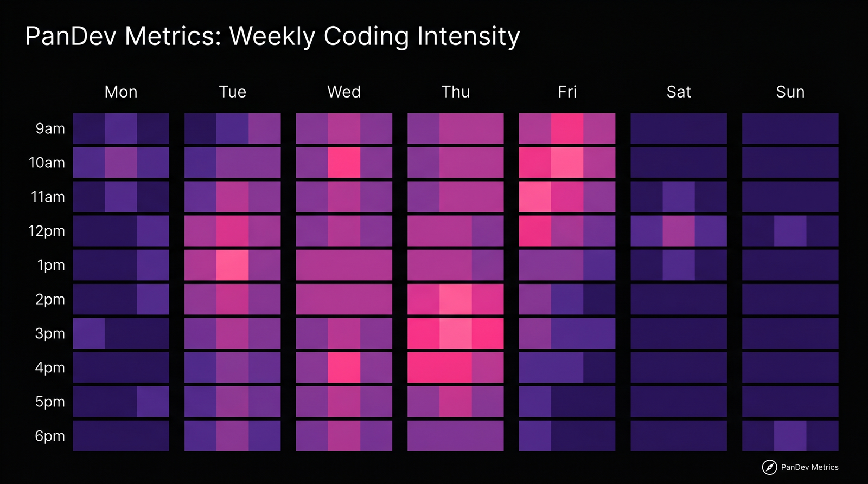Viewport: 868px width, 484px height.
Task: Select the 6pm row label
Action: [50, 436]
